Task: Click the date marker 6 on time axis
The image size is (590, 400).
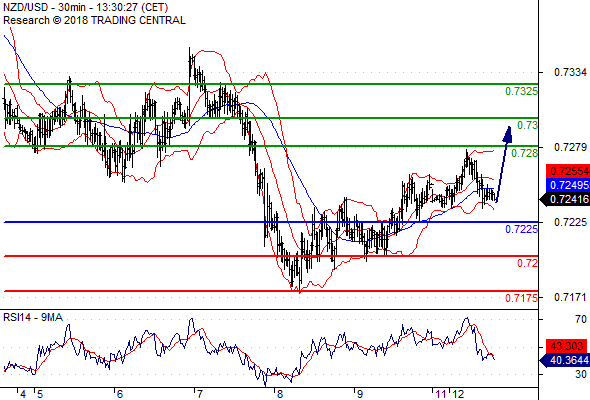Action: (x=120, y=394)
